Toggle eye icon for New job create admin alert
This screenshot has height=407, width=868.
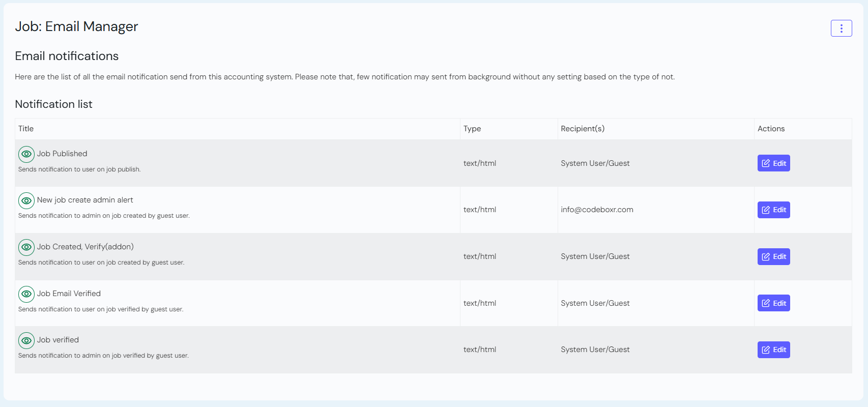tap(26, 200)
